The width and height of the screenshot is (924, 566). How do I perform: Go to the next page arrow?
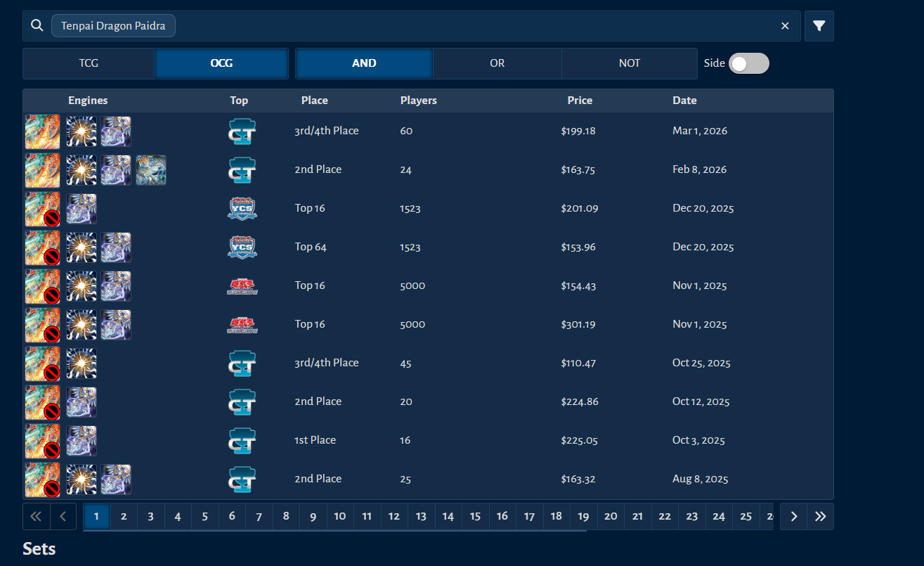click(x=794, y=517)
